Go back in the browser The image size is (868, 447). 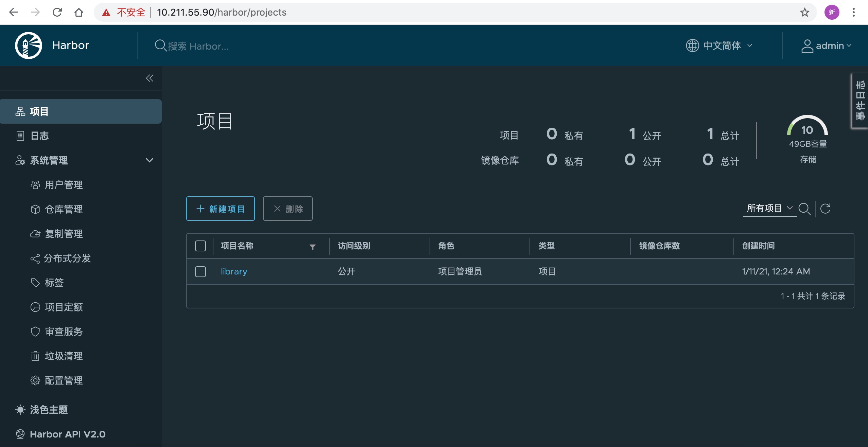point(14,13)
